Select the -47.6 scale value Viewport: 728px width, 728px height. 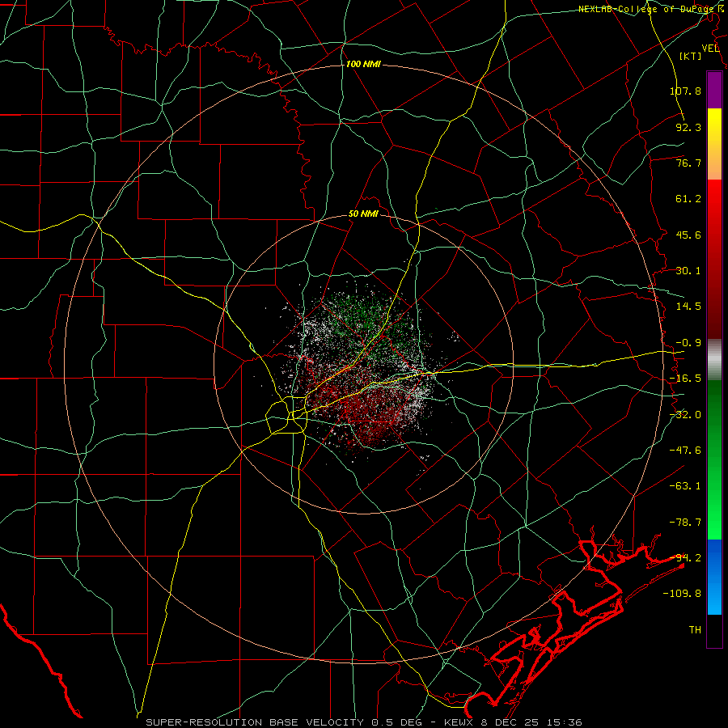[685, 451]
